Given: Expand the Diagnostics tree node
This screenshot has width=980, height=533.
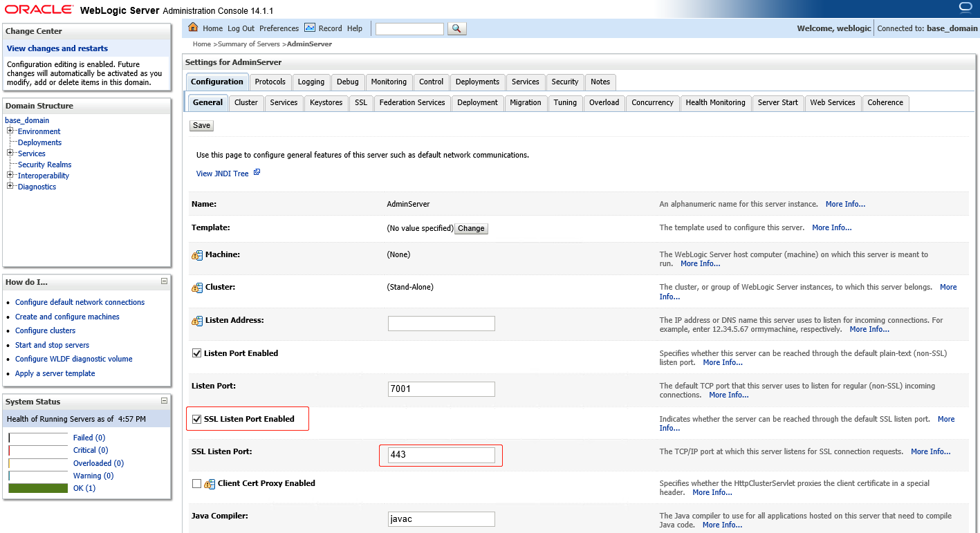Looking at the screenshot, I should coord(8,186).
